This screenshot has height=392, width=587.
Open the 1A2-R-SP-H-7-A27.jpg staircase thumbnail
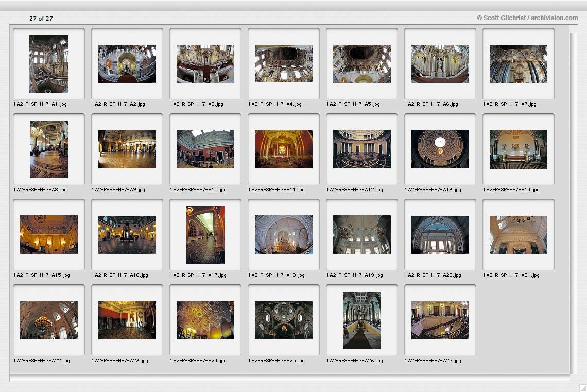(440, 320)
